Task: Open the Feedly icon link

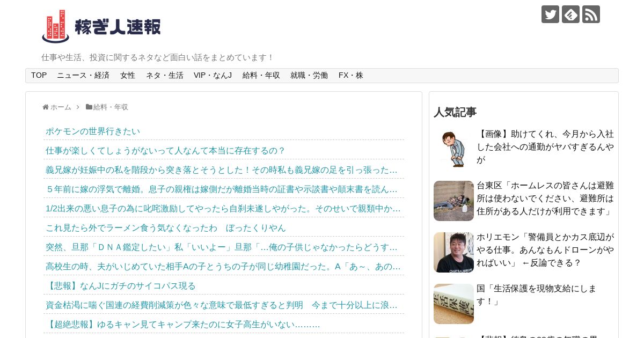Action: 570,14
